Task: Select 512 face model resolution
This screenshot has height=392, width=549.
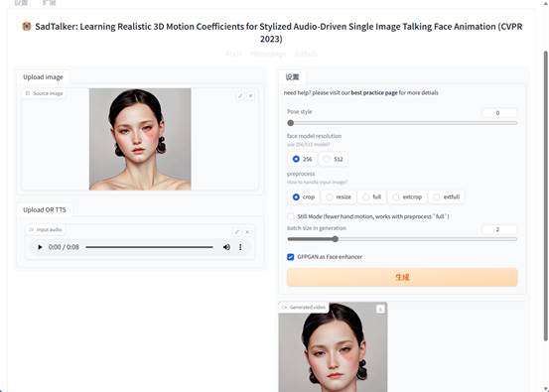Action: coord(333,159)
